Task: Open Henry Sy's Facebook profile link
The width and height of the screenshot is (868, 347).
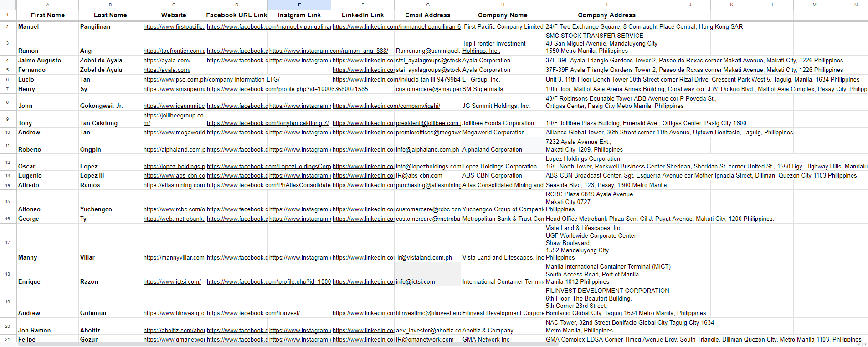Action: 287,89
